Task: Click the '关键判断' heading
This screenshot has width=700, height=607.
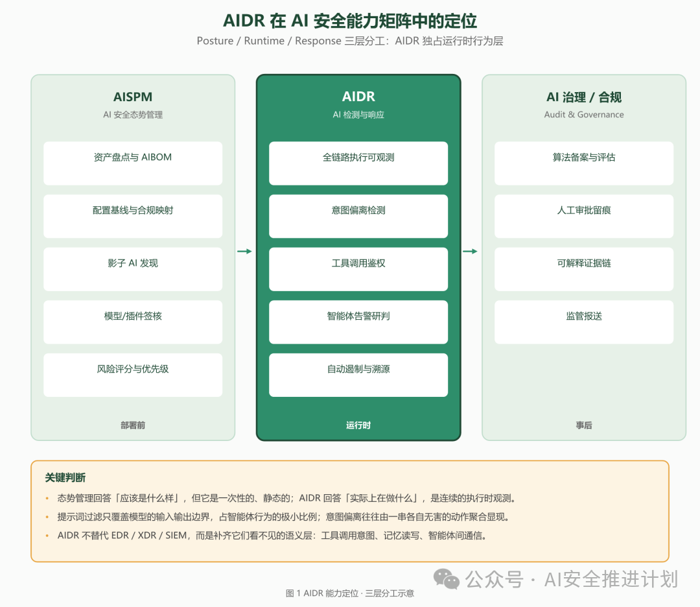Action: tap(65, 477)
